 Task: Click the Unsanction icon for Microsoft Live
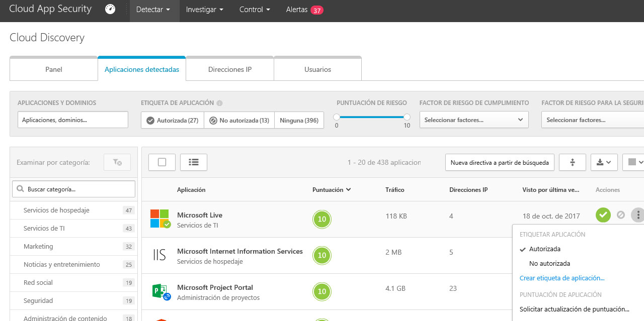621,215
